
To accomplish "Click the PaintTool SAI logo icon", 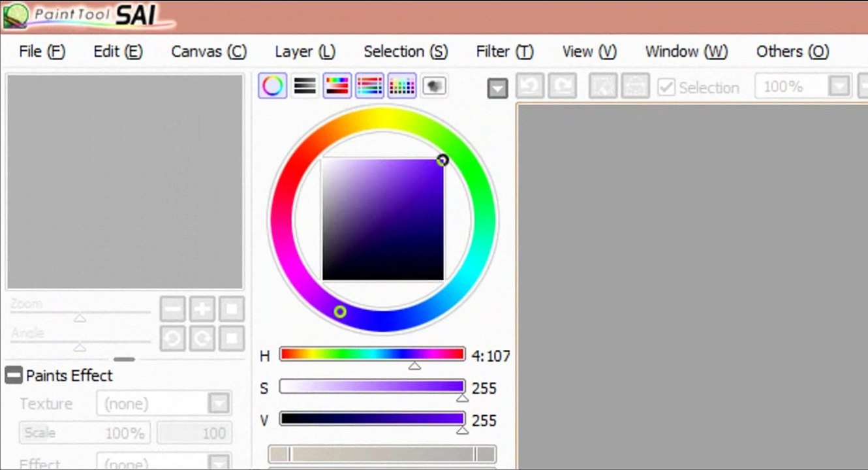I will [16, 16].
